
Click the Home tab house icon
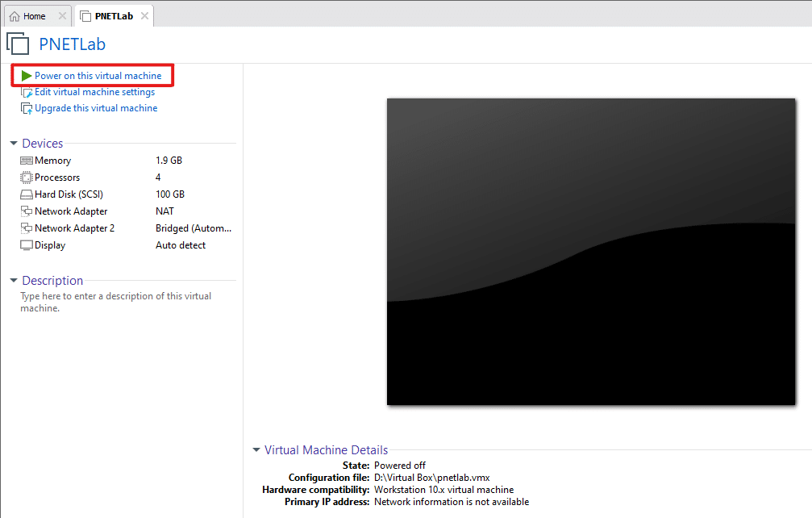coord(15,17)
